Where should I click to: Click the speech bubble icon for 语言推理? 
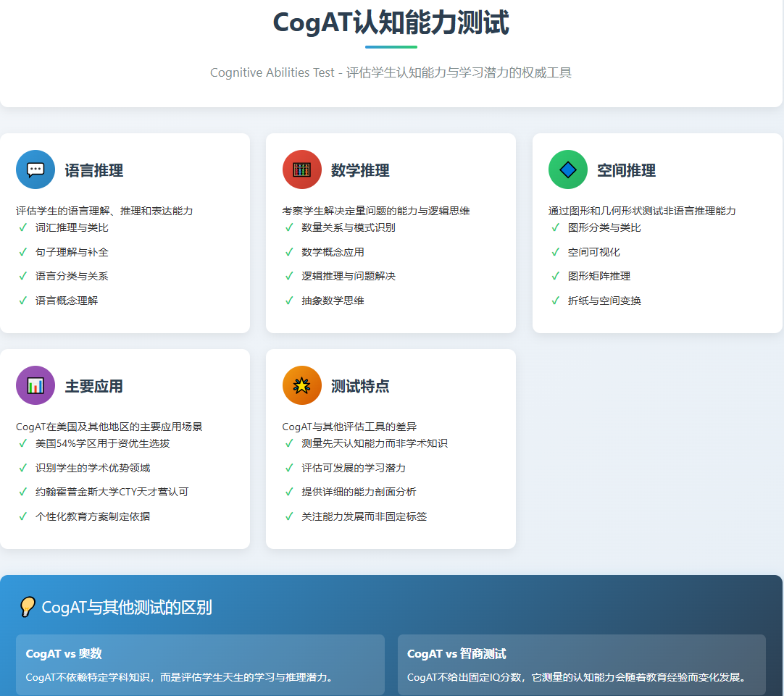tap(36, 169)
